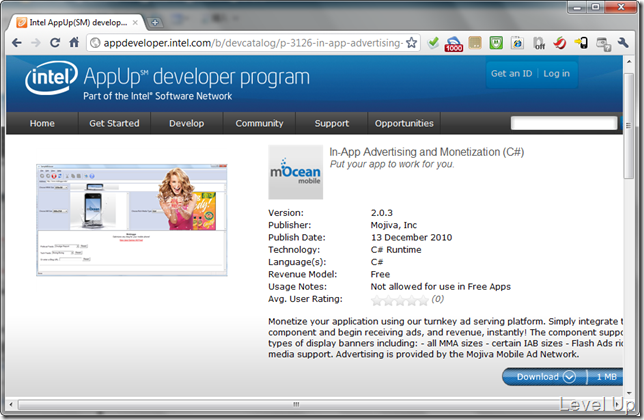Open the app screenshot thumbnail
The image size is (644, 420).
tap(132, 220)
